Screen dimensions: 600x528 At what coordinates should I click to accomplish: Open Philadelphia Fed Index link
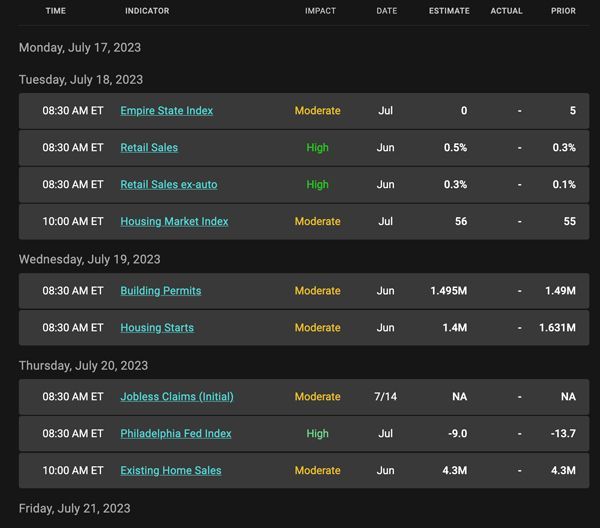[x=176, y=433]
